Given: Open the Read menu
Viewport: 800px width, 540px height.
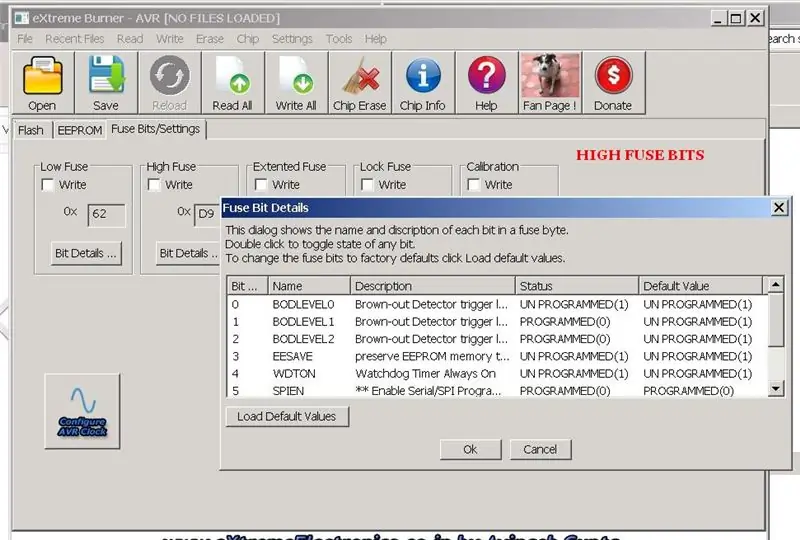Looking at the screenshot, I should [130, 39].
